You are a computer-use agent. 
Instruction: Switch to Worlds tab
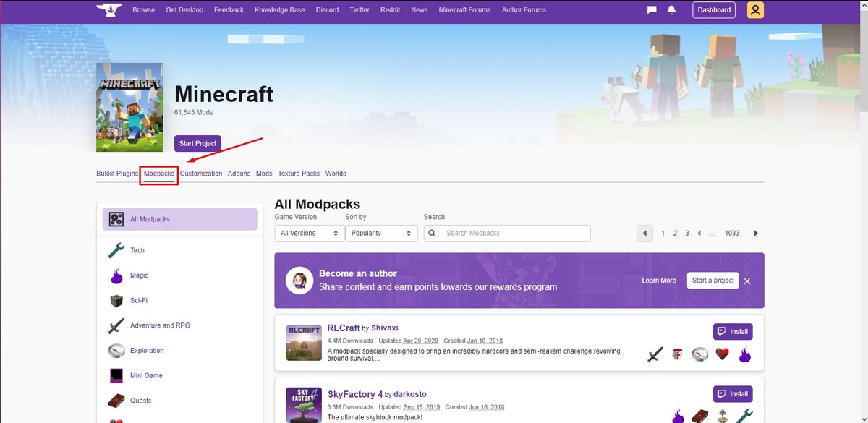click(x=336, y=174)
